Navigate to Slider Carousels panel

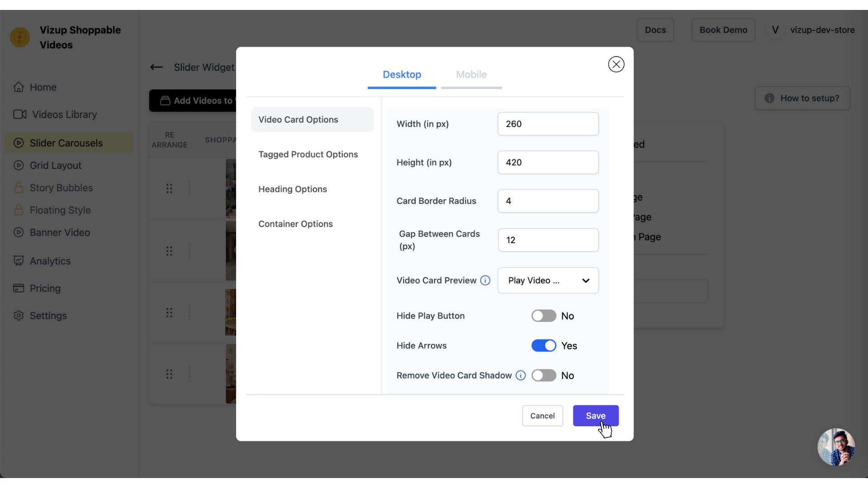coord(66,142)
